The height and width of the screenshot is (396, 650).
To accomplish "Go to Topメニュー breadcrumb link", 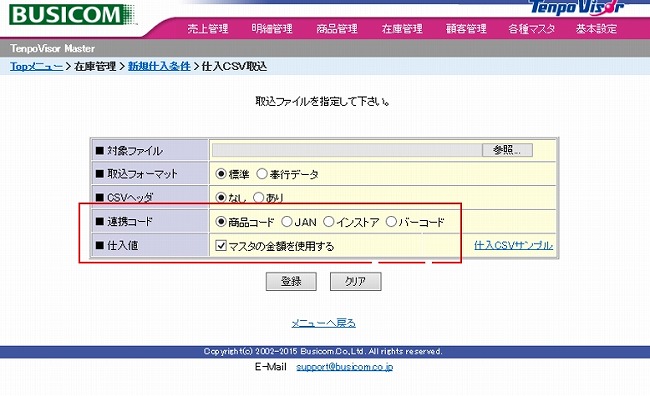I will (x=36, y=66).
